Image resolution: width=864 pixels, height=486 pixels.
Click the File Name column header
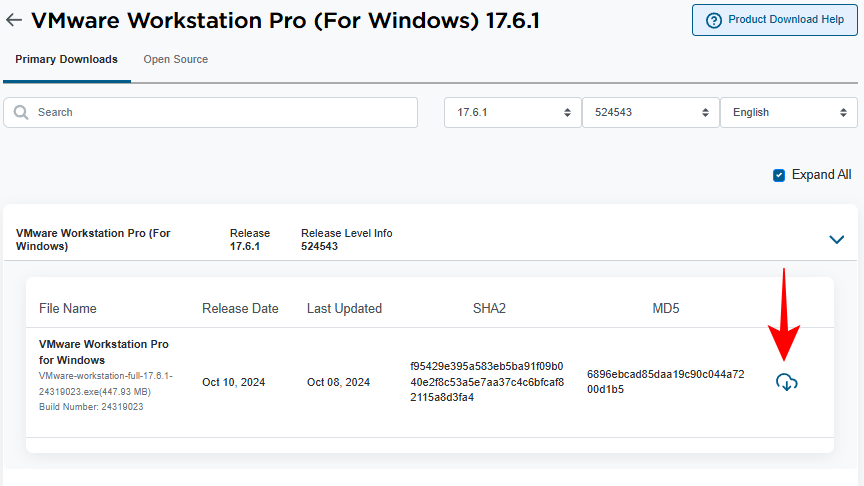point(68,308)
